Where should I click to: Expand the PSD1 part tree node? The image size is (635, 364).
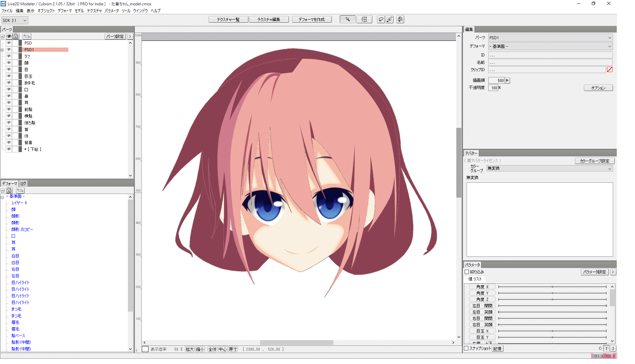(2, 50)
